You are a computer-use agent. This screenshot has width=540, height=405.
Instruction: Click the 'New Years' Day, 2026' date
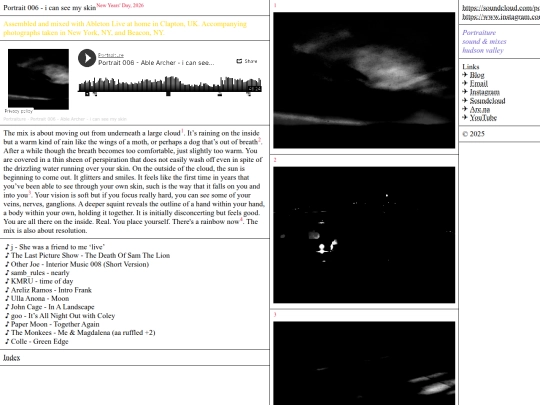(120, 5)
